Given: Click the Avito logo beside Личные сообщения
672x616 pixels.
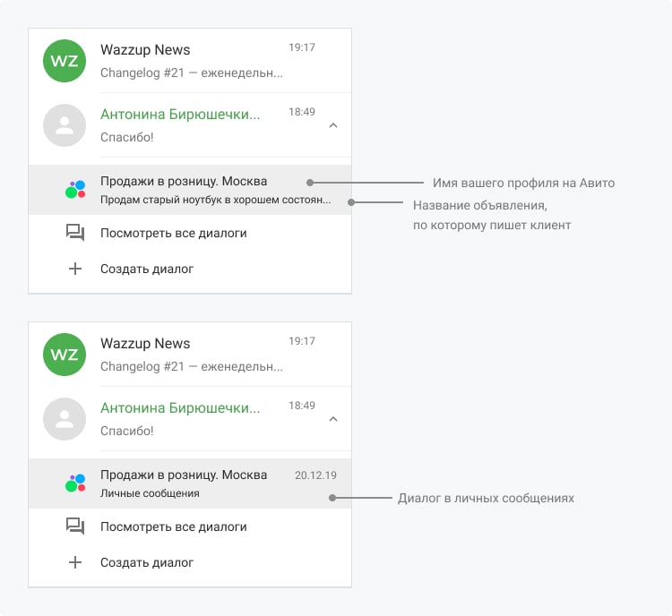Looking at the screenshot, I should click(x=75, y=483).
